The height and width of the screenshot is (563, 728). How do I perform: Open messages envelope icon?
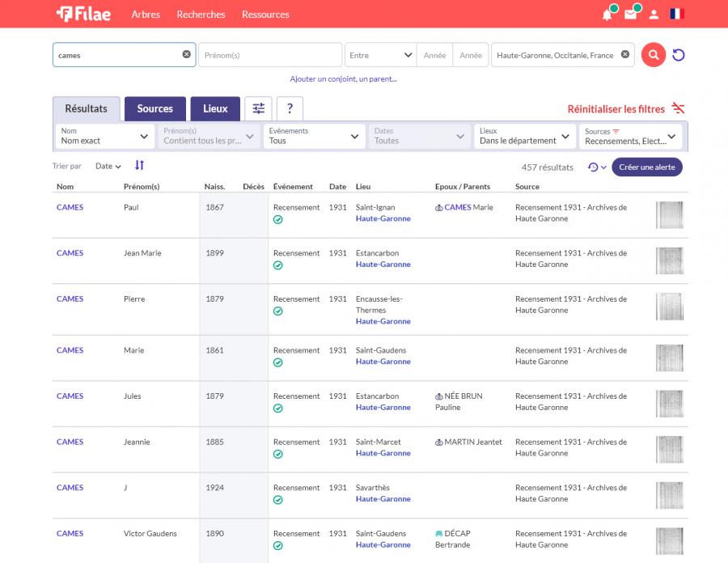(630, 15)
